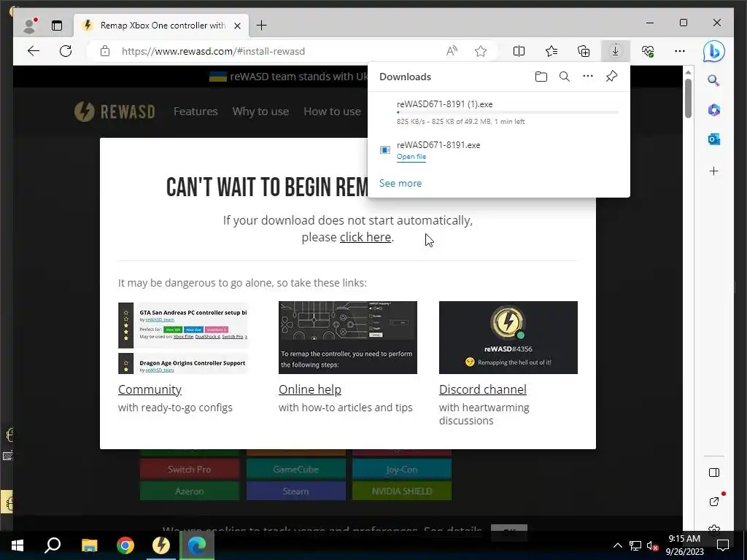This screenshot has height=560, width=747.
Task: Open Google Chrome from taskbar
Action: pyautogui.click(x=125, y=545)
